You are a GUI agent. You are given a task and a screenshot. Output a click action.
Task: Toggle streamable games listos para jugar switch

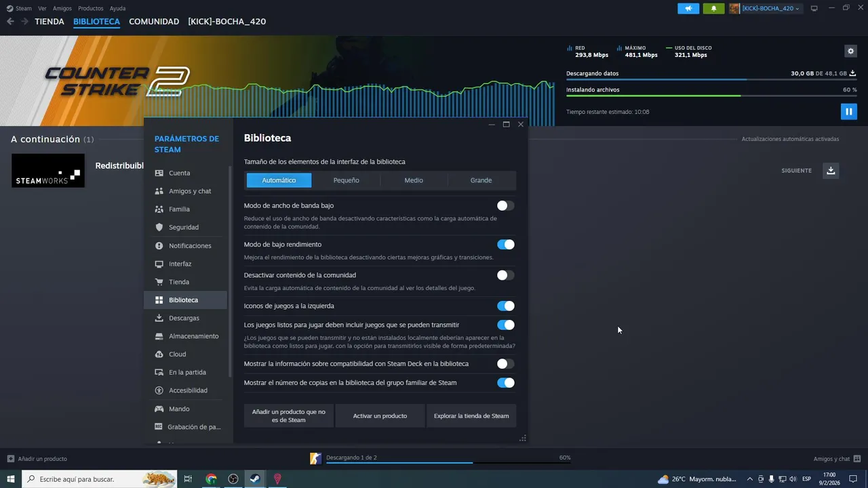click(x=505, y=325)
